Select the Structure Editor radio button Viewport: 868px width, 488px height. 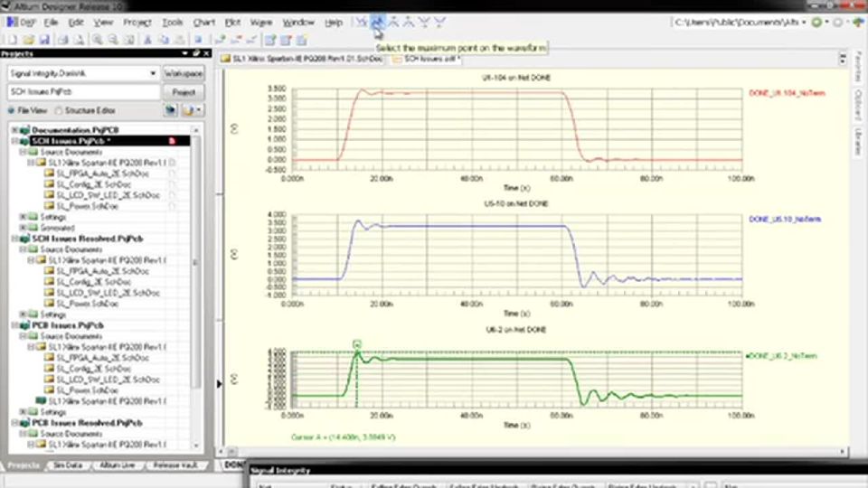(x=59, y=110)
